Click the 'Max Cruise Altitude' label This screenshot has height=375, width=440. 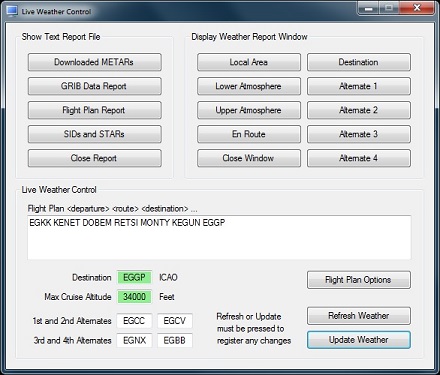(78, 297)
